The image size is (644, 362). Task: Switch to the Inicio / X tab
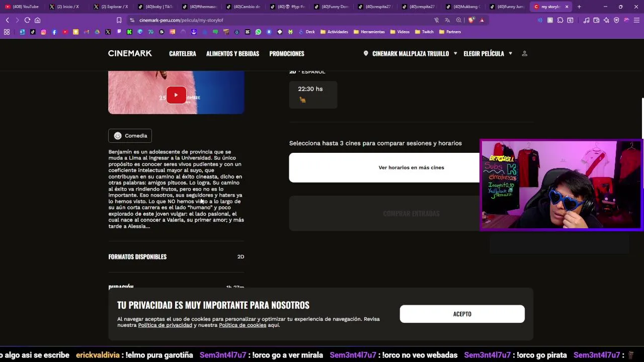click(67, 7)
